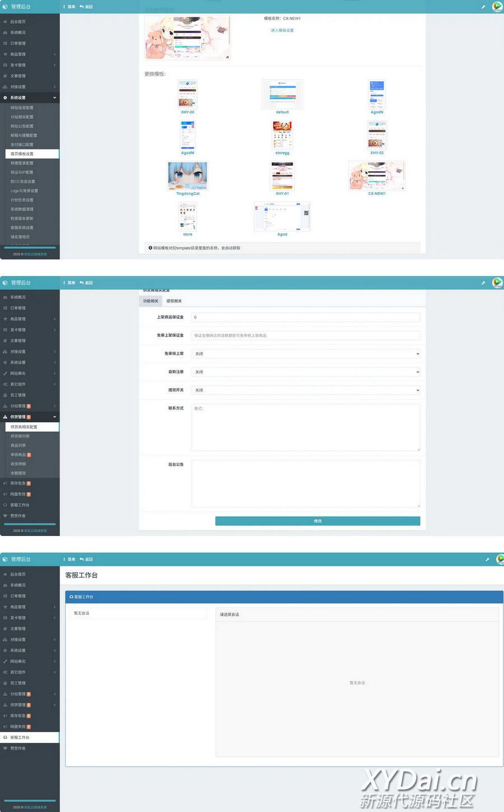
Task: Open 网站公告配置 in the sidebar submenu
Action: click(x=22, y=126)
